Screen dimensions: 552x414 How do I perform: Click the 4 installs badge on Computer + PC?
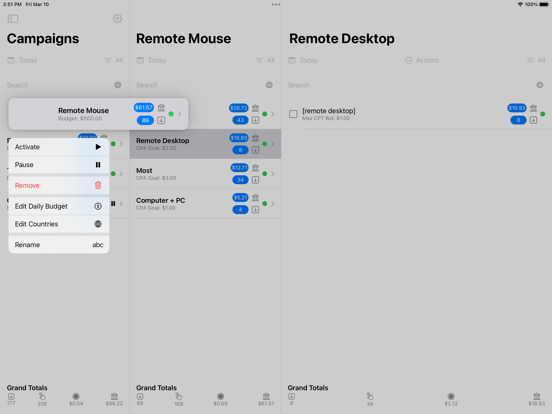pos(240,210)
